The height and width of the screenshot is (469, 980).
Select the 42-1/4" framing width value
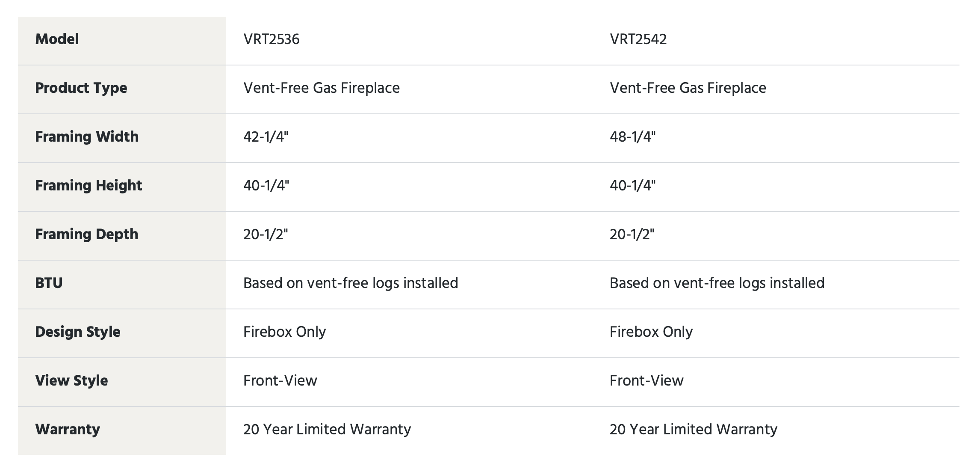click(x=266, y=137)
